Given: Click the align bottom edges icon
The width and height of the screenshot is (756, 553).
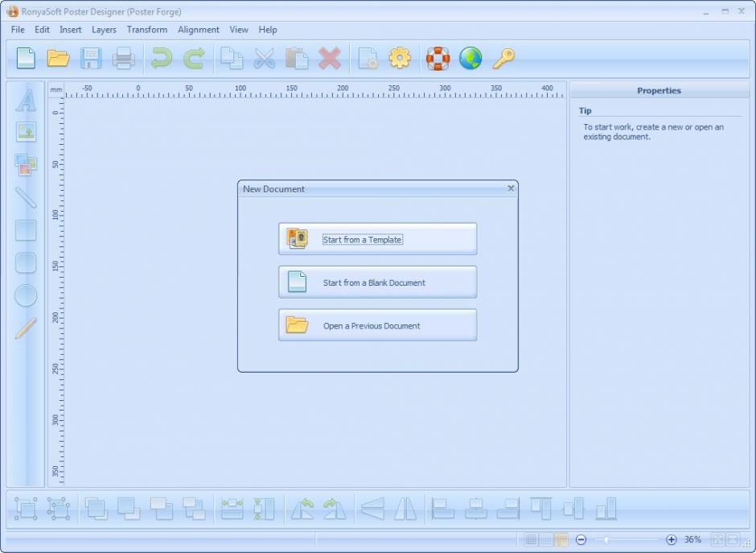Looking at the screenshot, I should point(606,509).
